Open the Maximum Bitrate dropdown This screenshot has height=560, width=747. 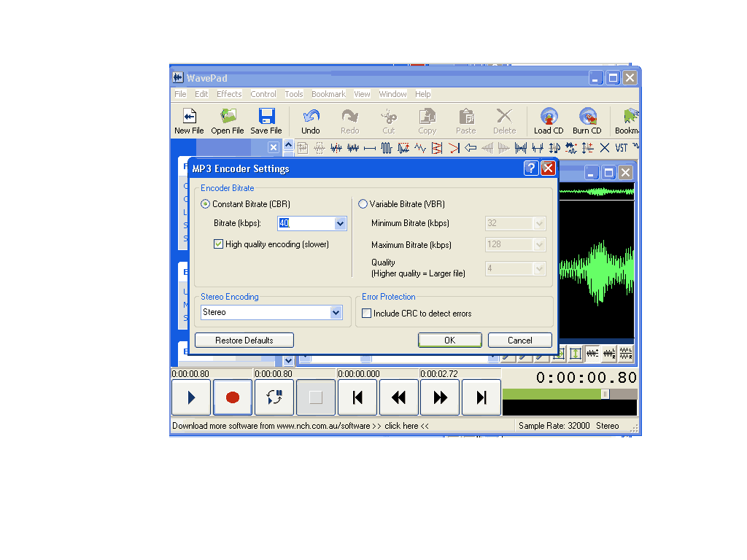(539, 245)
